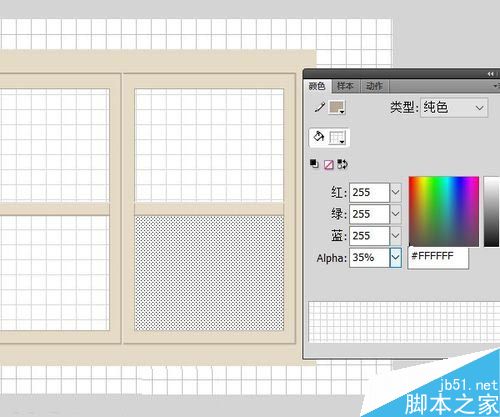This screenshot has width=500, height=417.
Task: Click the brightness gradient slider
Action: (x=492, y=211)
